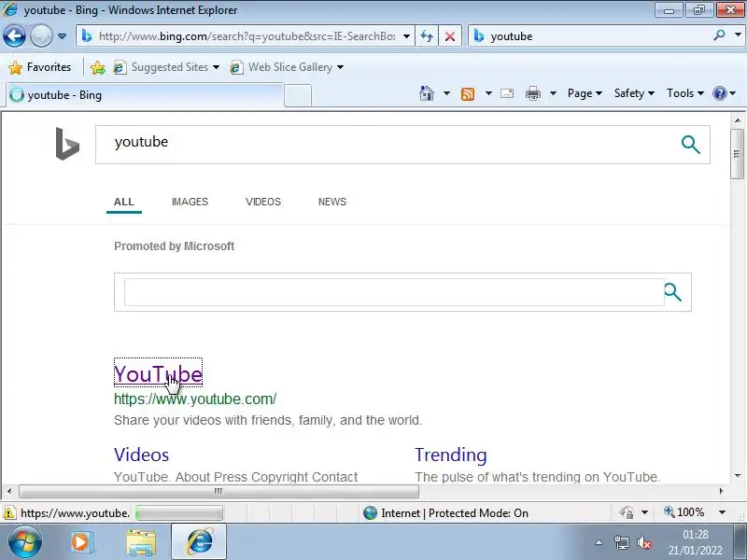This screenshot has width=747, height=560.
Task: Open the recent pages dropdown arrow
Action: (x=62, y=36)
